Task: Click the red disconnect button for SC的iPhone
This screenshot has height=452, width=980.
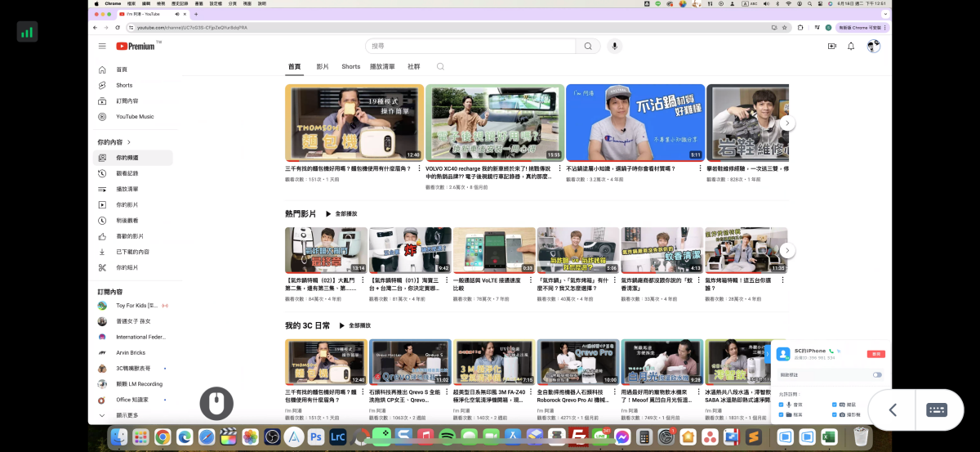Action: [x=875, y=354]
